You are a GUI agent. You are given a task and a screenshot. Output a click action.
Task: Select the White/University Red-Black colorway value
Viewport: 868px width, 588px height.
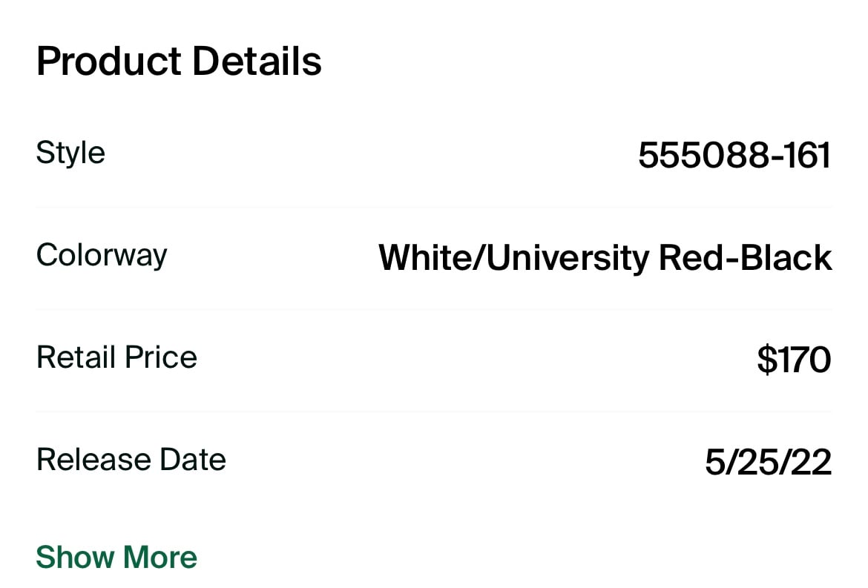pos(605,258)
